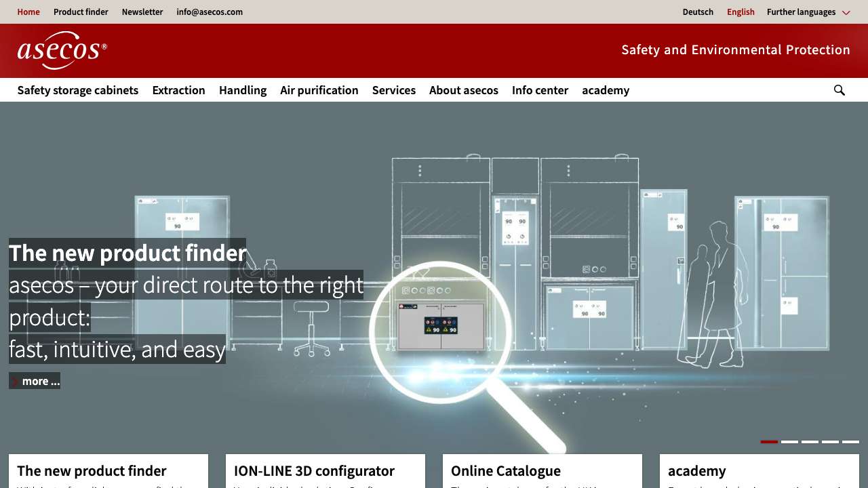Expand the Further languages dropdown
The height and width of the screenshot is (488, 868).
click(x=808, y=12)
